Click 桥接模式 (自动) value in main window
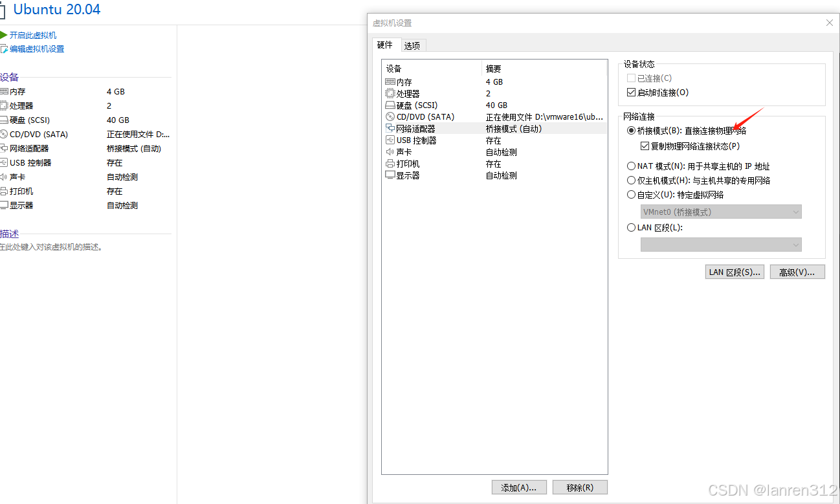This screenshot has height=504, width=840. [134, 149]
